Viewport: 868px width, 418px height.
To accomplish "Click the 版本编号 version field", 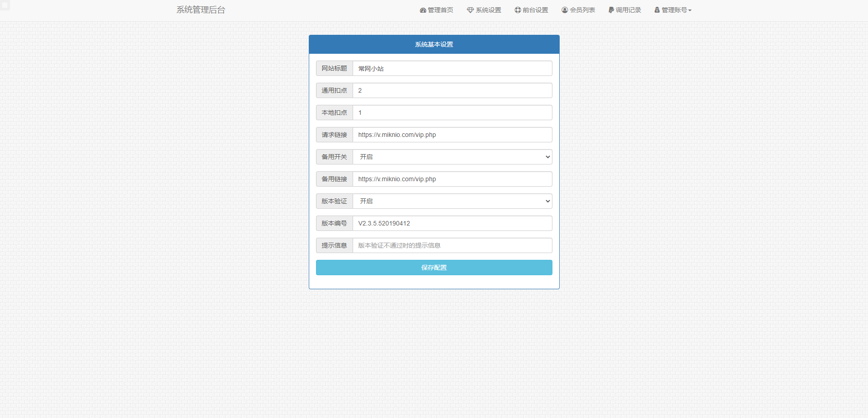I will pyautogui.click(x=452, y=223).
